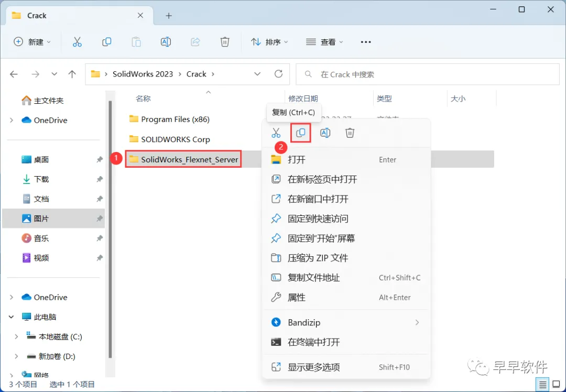The height and width of the screenshot is (392, 566).
Task: Sort by Date modified (修改日期) column header
Action: (303, 99)
